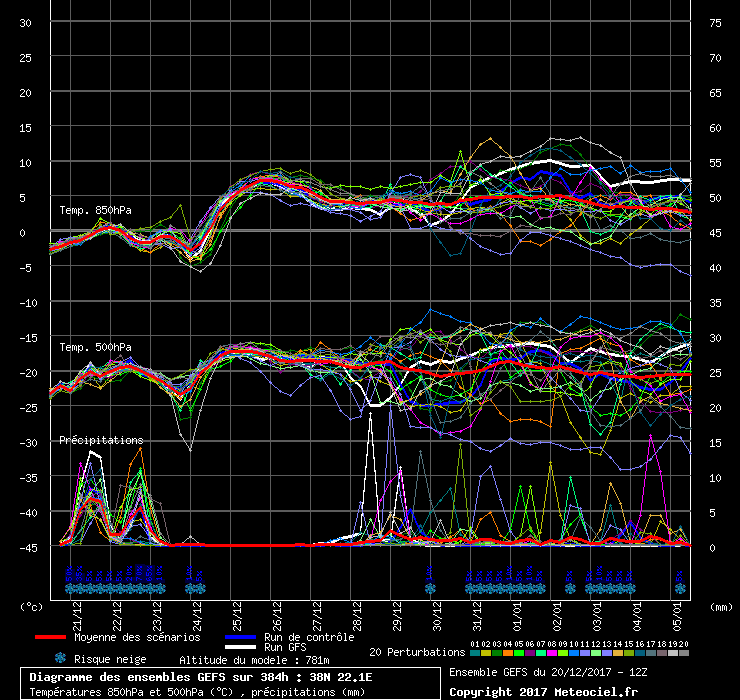The height and width of the screenshot is (700, 740).
Task: Select perturbation 10 blue color swatch
Action: coord(574,653)
